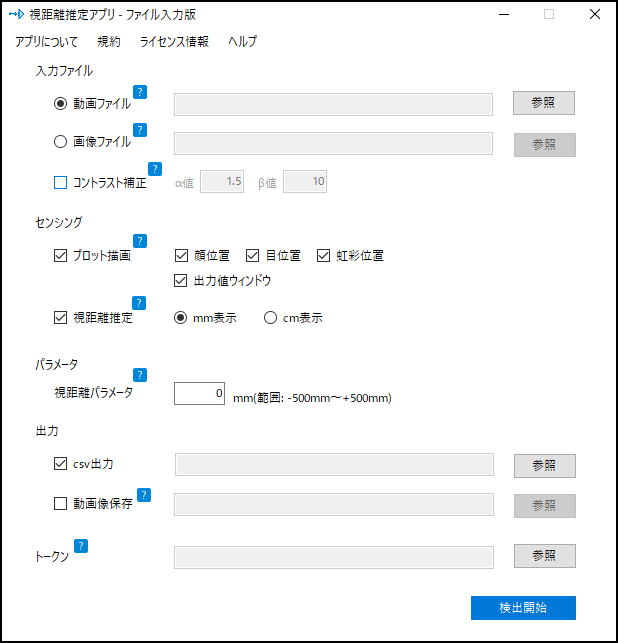Toggle the 虹彩位置 checkbox
Viewport: 618px width, 643px height.
[324, 255]
